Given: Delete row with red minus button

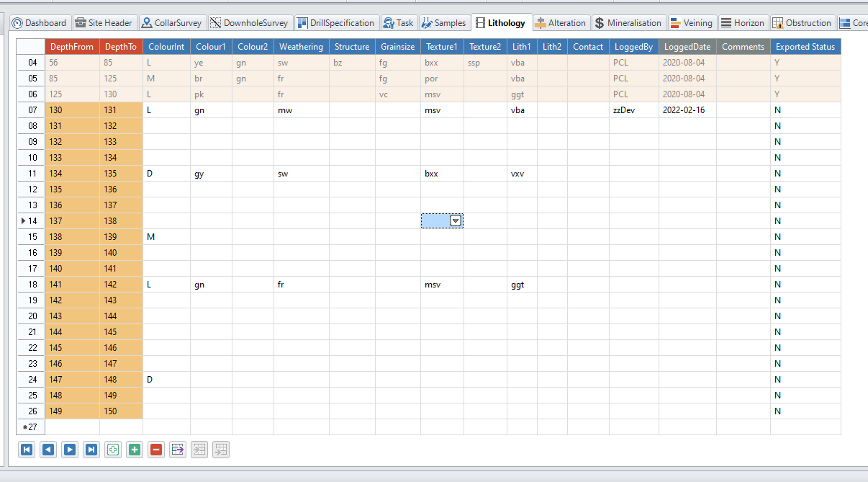Looking at the screenshot, I should pos(156,450).
